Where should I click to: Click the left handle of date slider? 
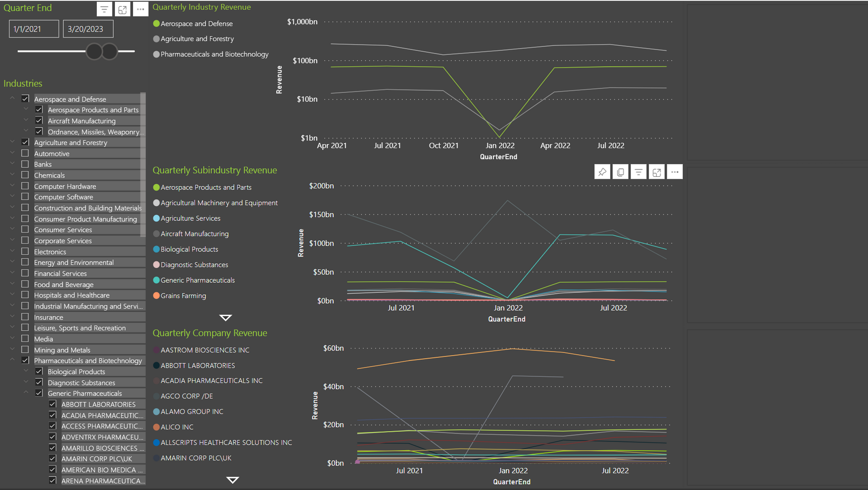coord(94,52)
